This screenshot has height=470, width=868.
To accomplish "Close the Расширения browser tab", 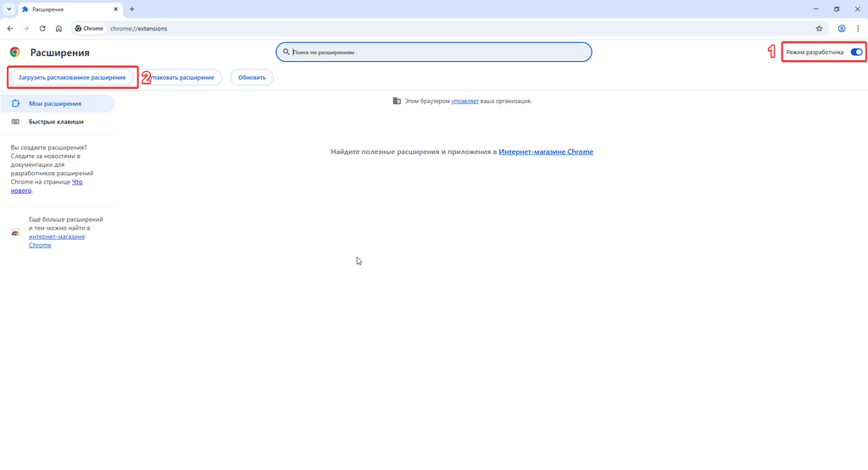I will 115,9.
